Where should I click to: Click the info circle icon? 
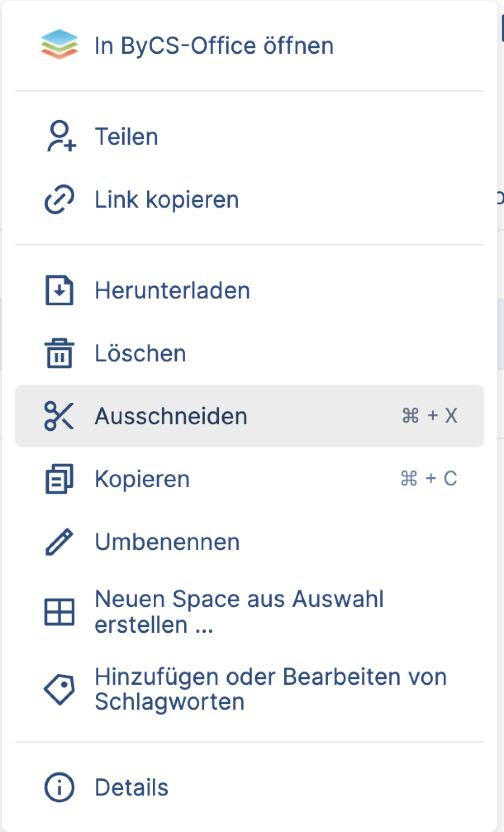59,787
